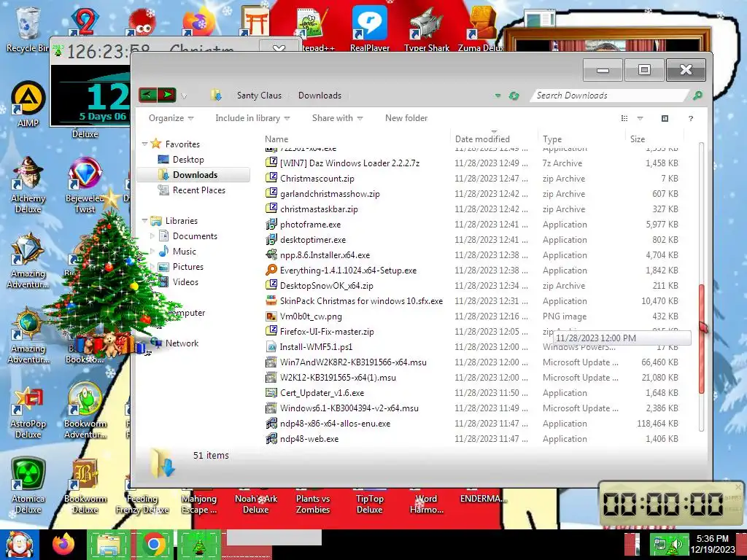Select npp.8.6.Installer.x64.exe file
The image size is (747, 560).
coord(325,254)
